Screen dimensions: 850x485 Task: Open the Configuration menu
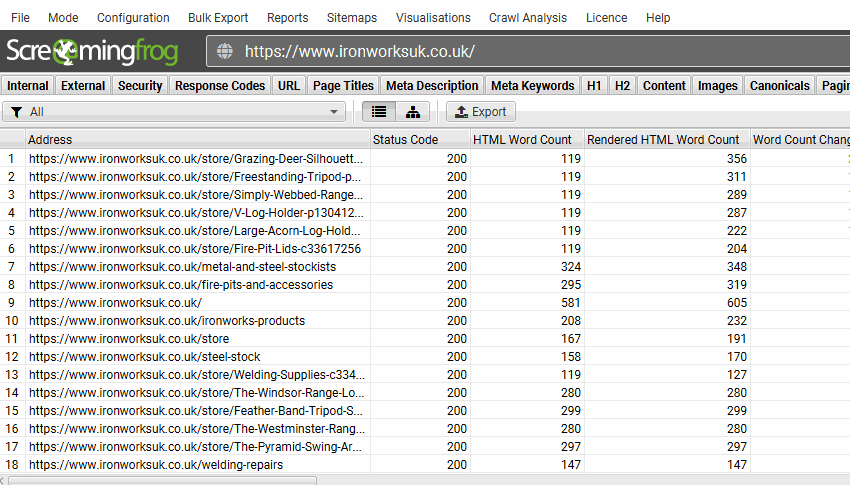tap(133, 17)
